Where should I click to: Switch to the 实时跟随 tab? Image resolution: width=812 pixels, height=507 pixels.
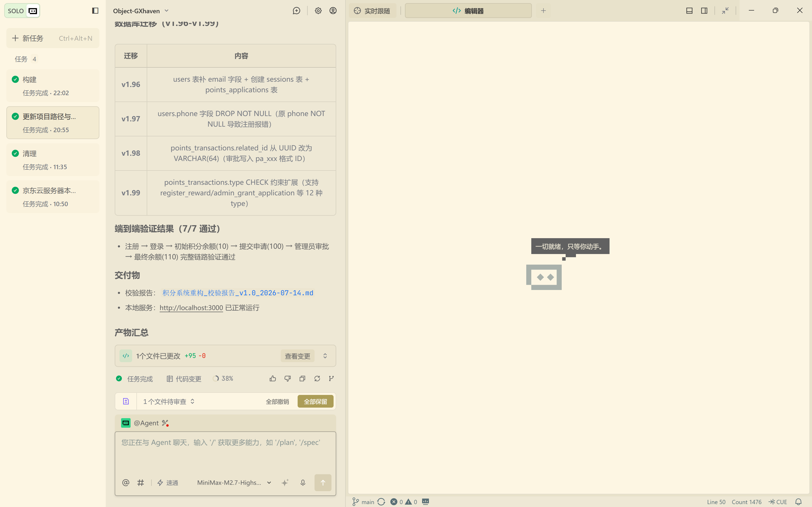tap(372, 11)
